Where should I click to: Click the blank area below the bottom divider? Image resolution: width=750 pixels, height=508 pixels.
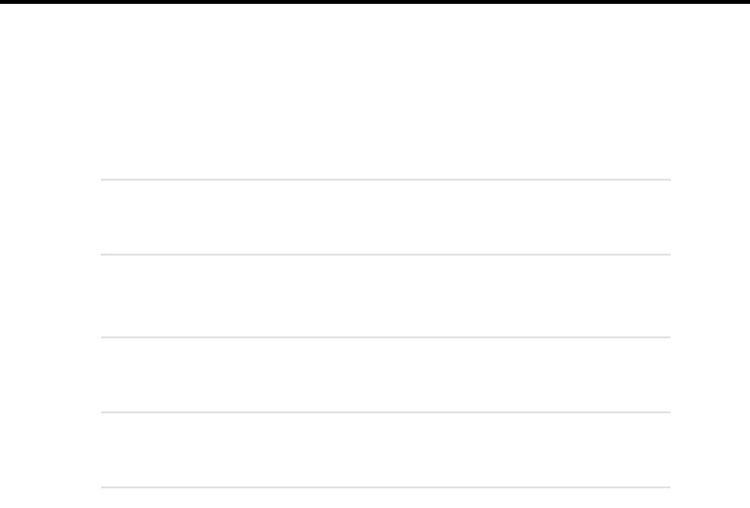(x=385, y=498)
